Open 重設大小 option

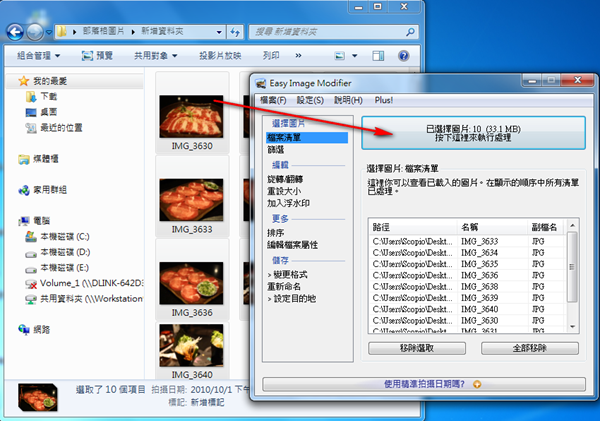[284, 191]
